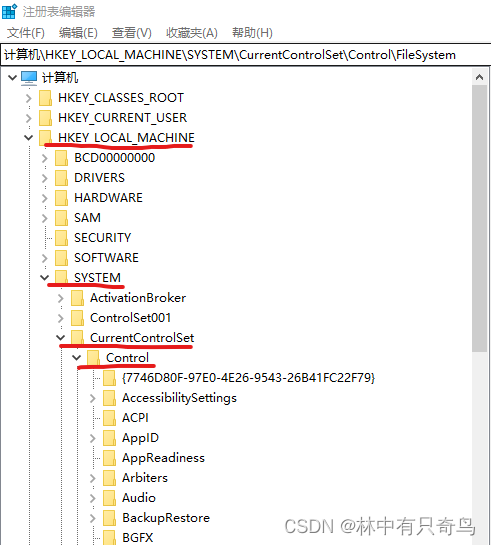
Task: Select HKEY_CLASSES_ROOT key label
Action: coord(121,98)
